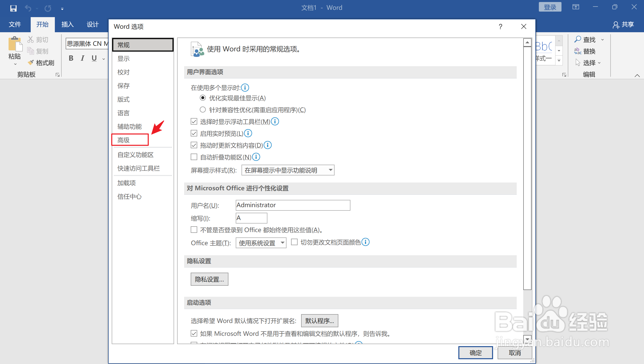Click info icon beside page color option
Image resolution: width=644 pixels, height=364 pixels.
pyautogui.click(x=366, y=242)
